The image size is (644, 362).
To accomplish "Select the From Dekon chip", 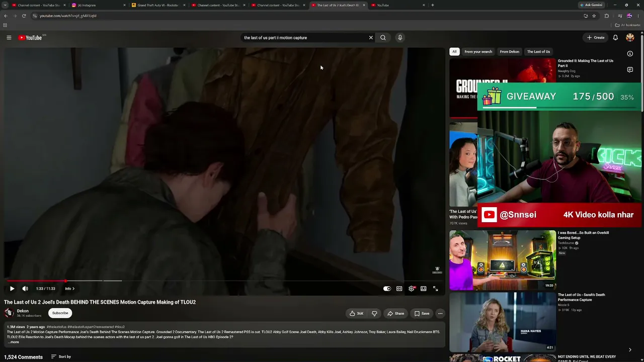I will 509,52.
